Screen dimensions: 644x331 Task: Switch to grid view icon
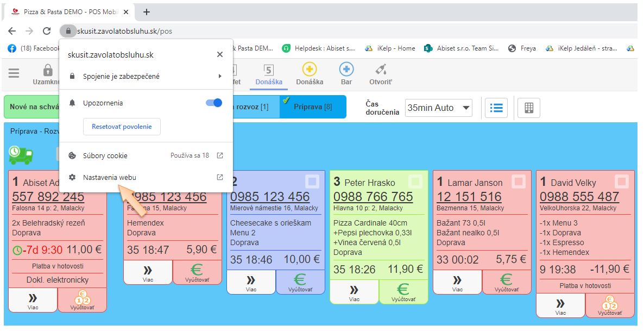click(x=528, y=108)
